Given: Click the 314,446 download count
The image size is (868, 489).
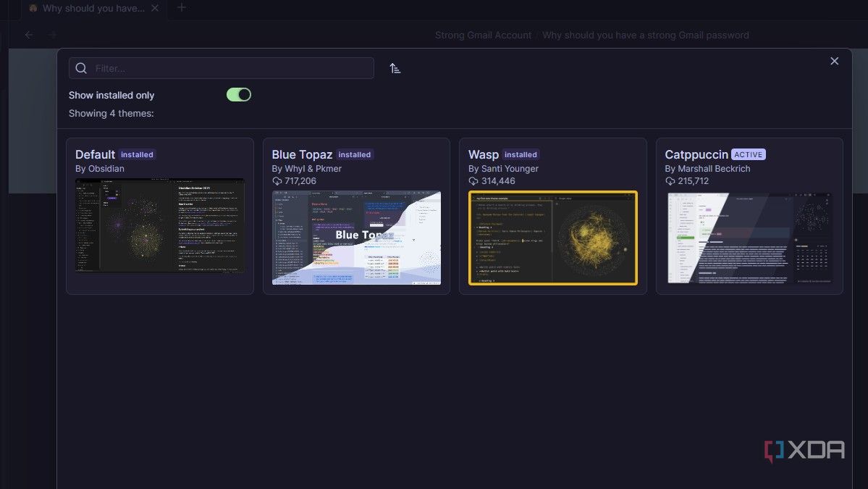Looking at the screenshot, I should point(498,181).
